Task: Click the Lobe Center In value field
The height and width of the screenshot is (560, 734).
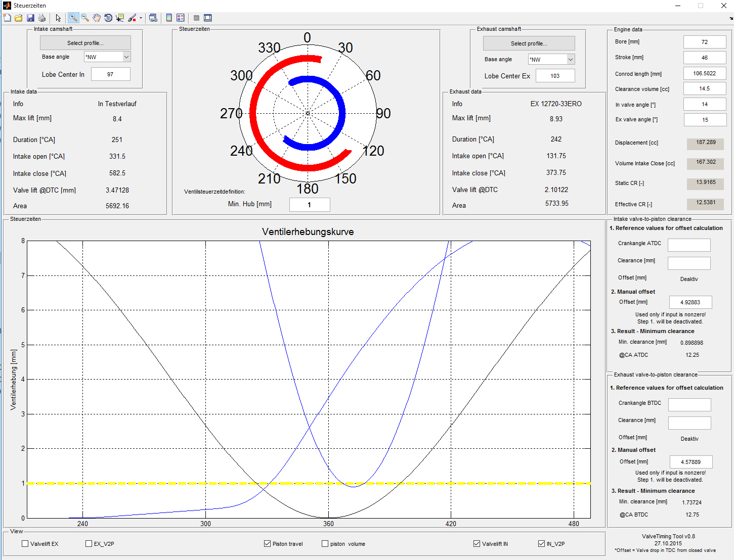Action: (x=111, y=74)
